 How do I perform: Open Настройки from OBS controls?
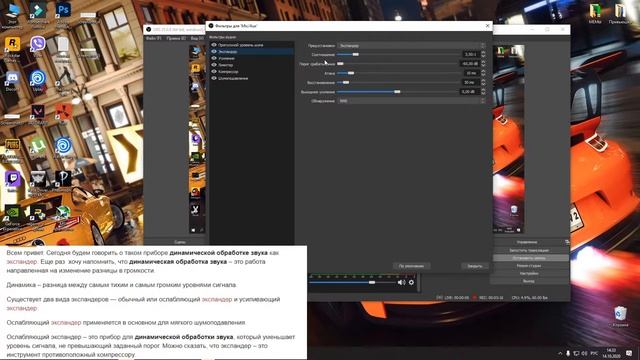coord(529,273)
